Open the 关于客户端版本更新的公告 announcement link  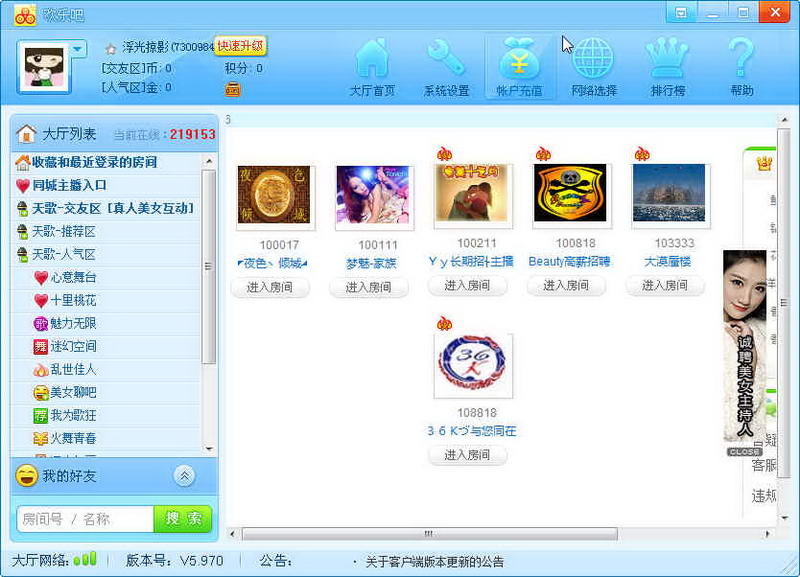434,561
